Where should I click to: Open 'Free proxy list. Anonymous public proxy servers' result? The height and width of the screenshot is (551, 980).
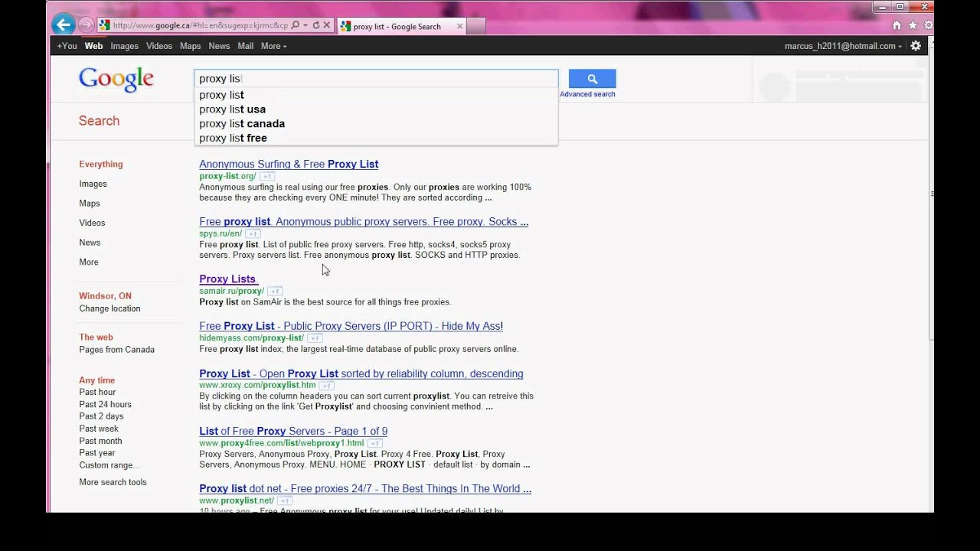coord(364,222)
